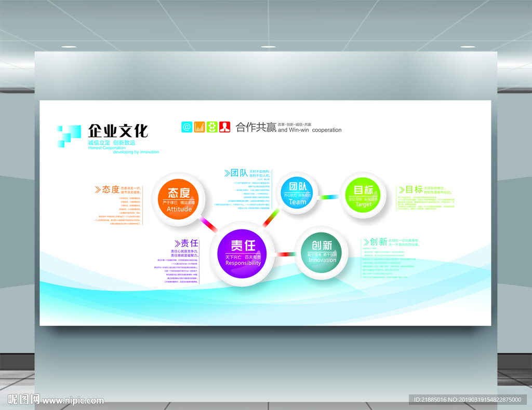Click the orange chart icon
Viewport: 532px width, 410px height.
tap(199, 127)
